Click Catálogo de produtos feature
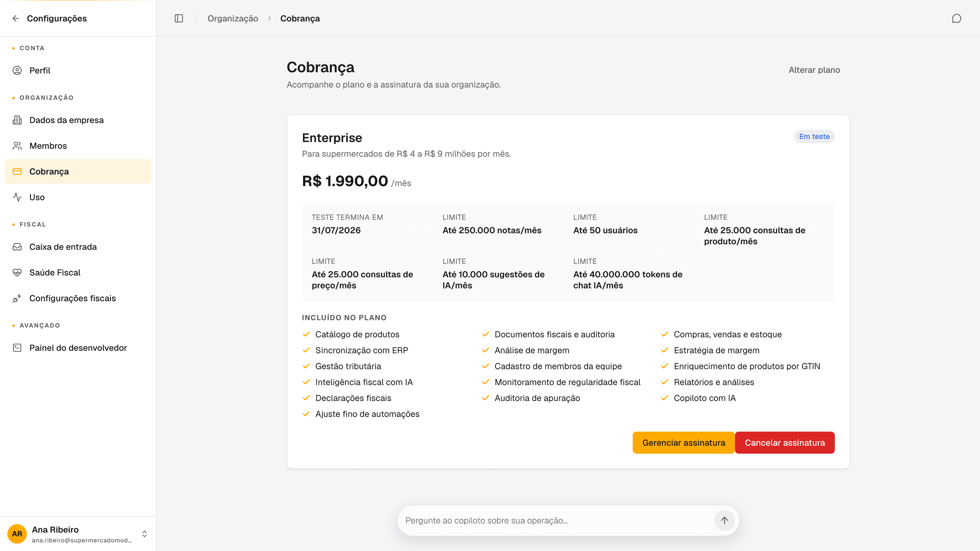The image size is (980, 551). (357, 334)
